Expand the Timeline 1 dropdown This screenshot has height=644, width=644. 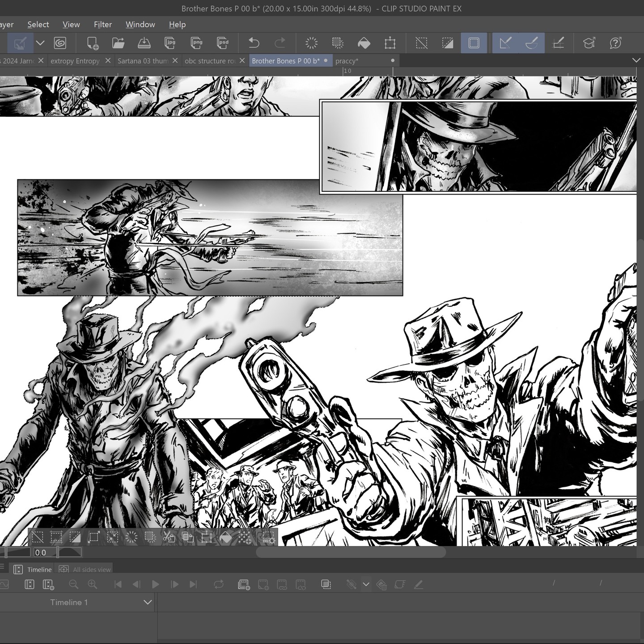tap(148, 602)
